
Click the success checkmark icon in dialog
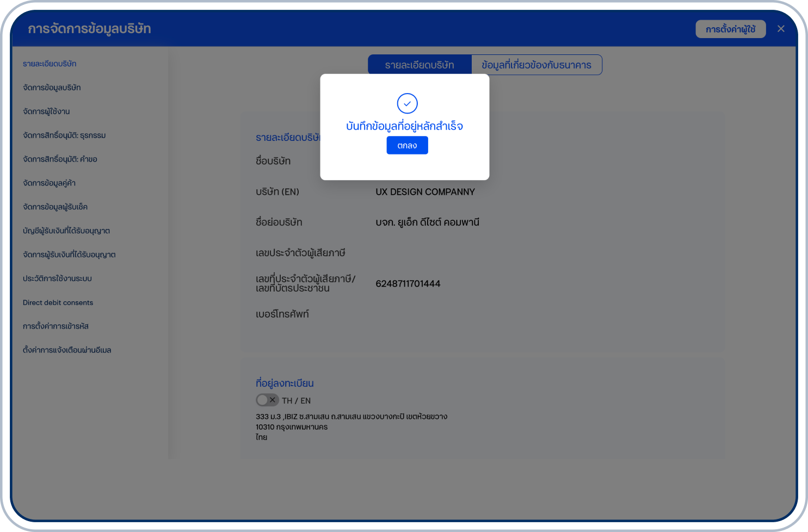[x=407, y=103]
